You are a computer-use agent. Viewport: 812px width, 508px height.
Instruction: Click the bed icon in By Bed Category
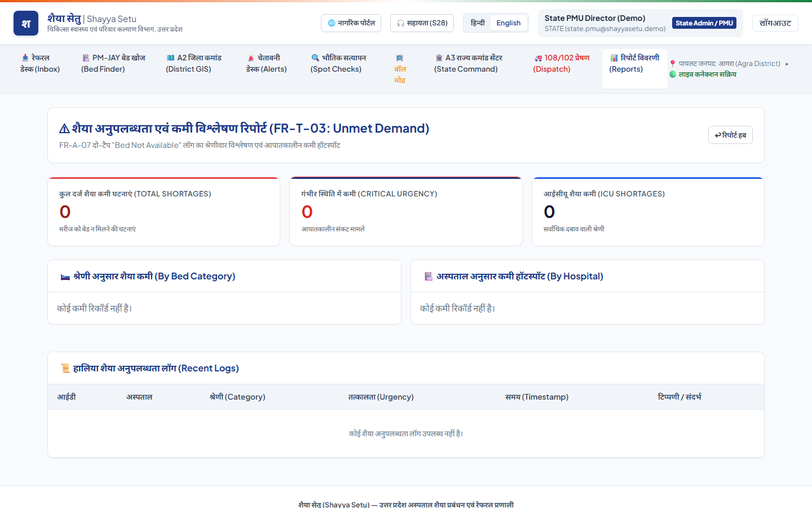pos(65,277)
